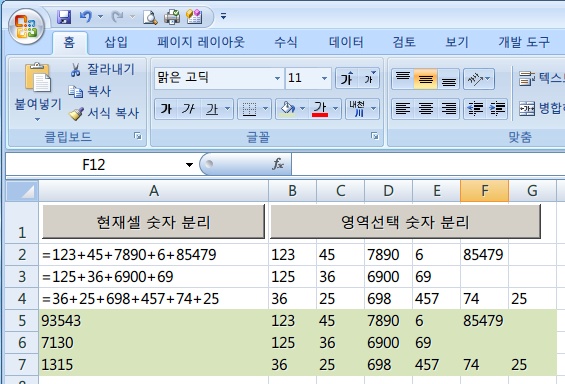
Task: Decrease indent
Action: pos(475,109)
